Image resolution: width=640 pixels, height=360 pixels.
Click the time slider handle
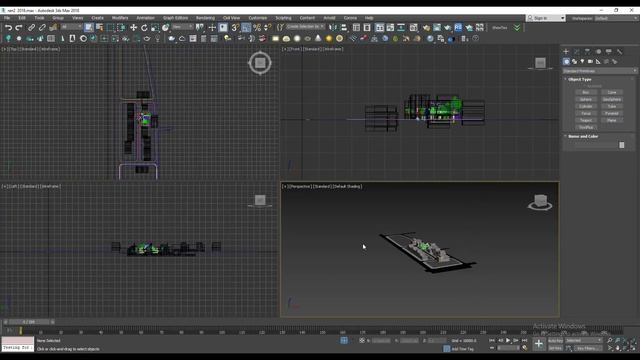click(x=29, y=322)
